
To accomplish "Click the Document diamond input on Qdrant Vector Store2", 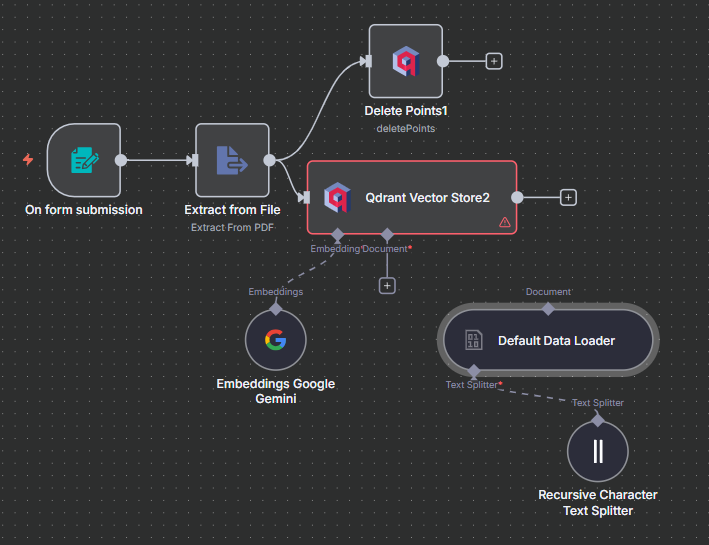I will 387,234.
